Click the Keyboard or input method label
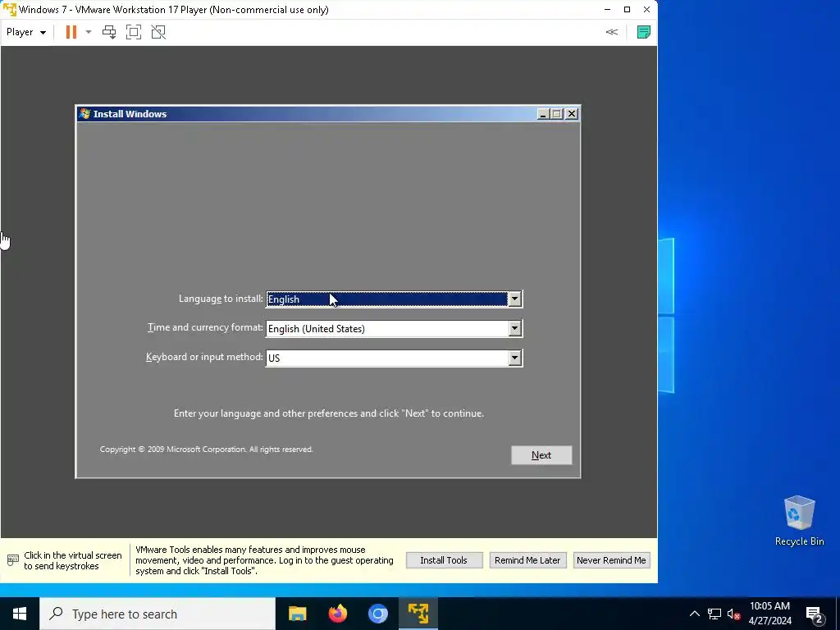840x630 pixels. (x=204, y=357)
